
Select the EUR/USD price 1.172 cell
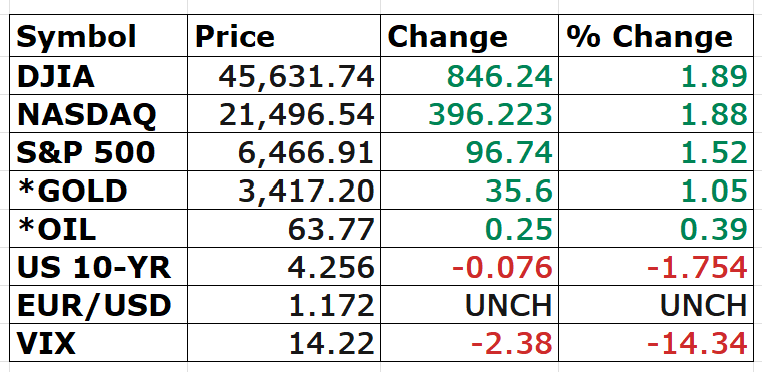click(x=284, y=304)
